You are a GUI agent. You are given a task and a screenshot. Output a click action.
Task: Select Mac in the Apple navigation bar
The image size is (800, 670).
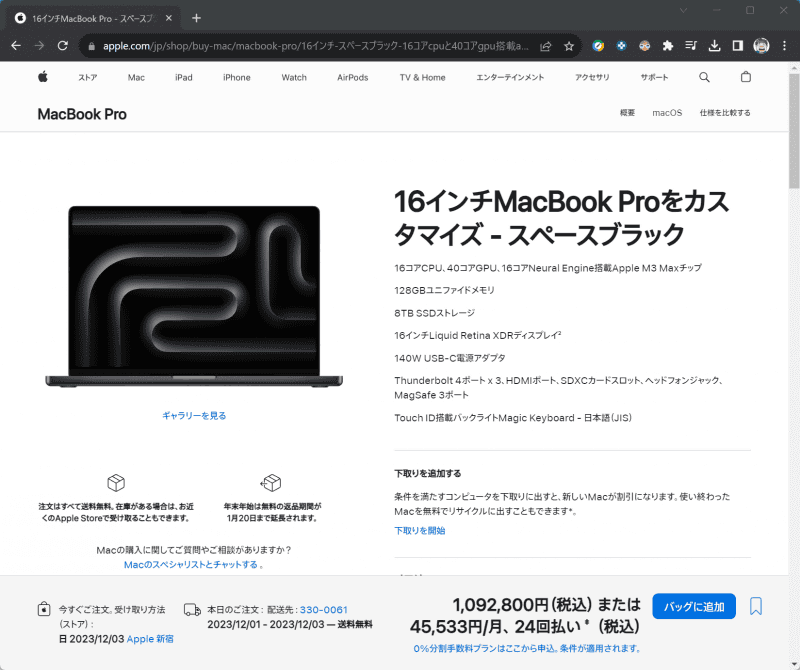coord(136,76)
